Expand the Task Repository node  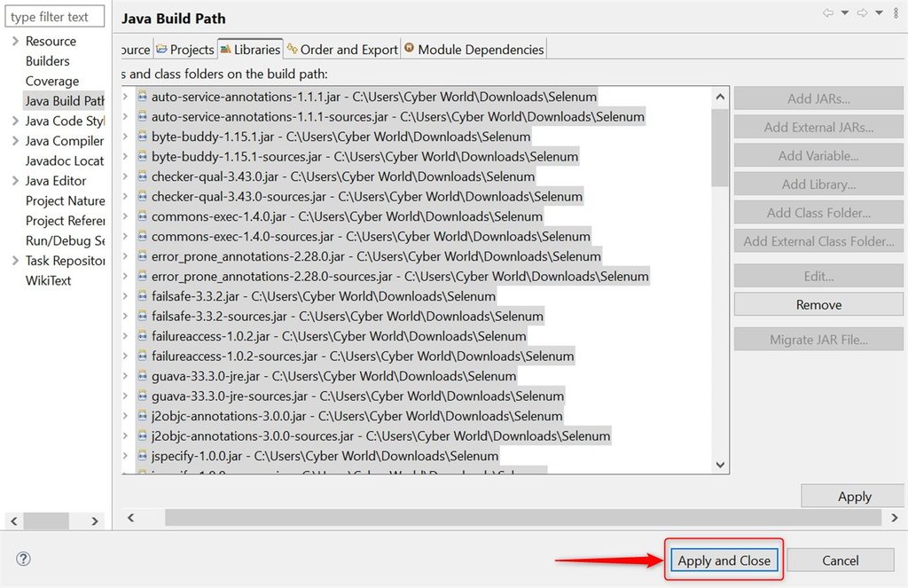pos(15,261)
